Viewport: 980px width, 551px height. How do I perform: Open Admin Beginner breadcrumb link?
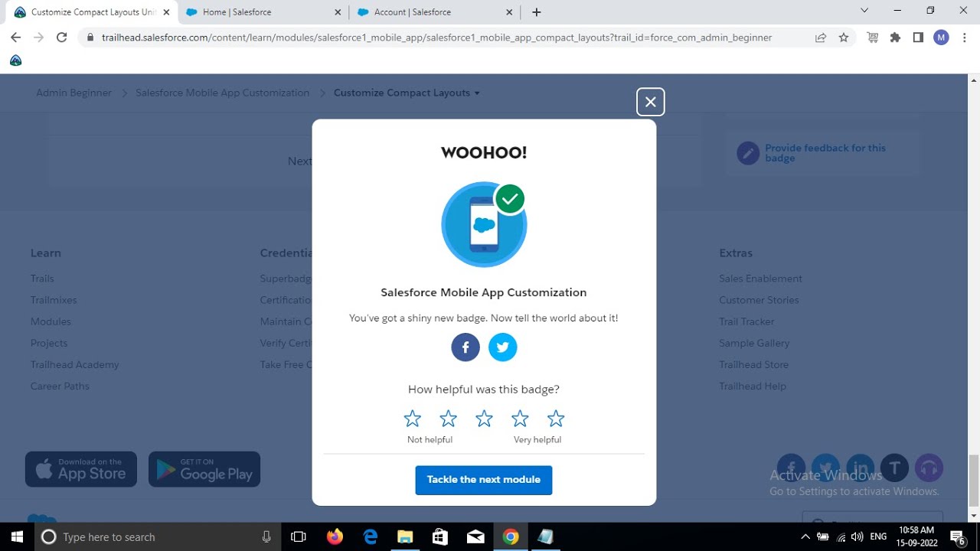[x=73, y=93]
